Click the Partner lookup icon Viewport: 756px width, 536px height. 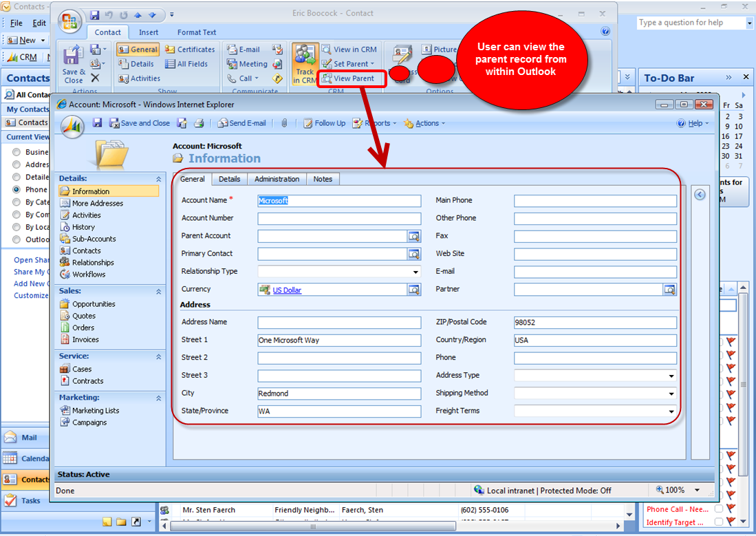(x=670, y=290)
